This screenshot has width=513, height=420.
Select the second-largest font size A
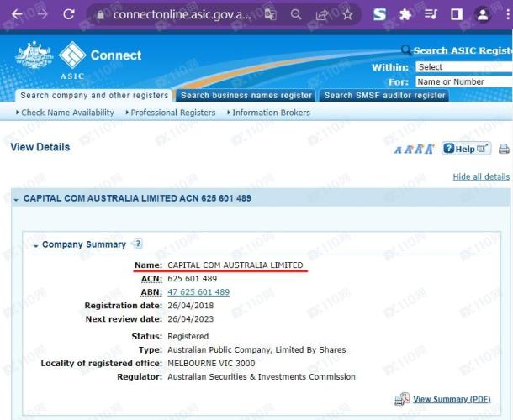pos(419,149)
